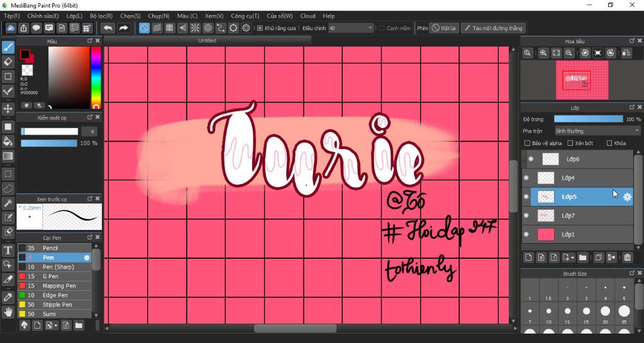Hide layer Lớp1 visibility dot

pyautogui.click(x=526, y=234)
